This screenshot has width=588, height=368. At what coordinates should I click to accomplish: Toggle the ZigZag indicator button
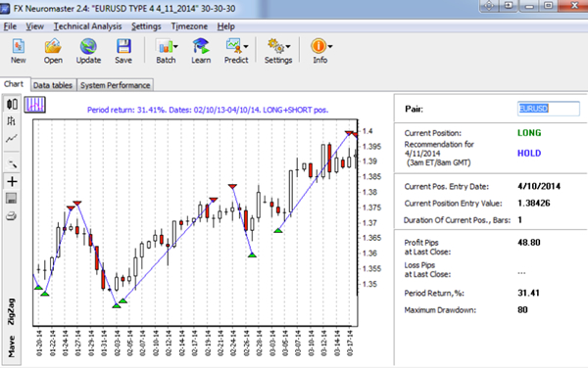click(x=12, y=311)
